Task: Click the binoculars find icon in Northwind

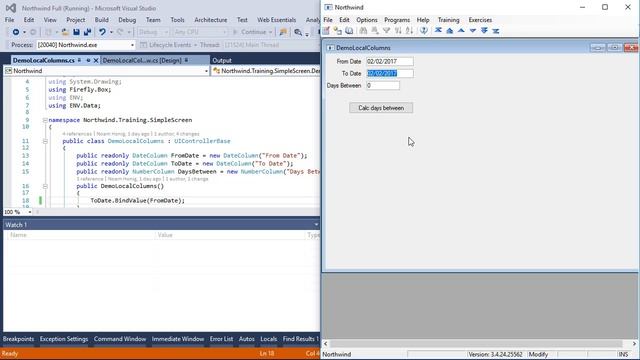Action: (x=363, y=31)
